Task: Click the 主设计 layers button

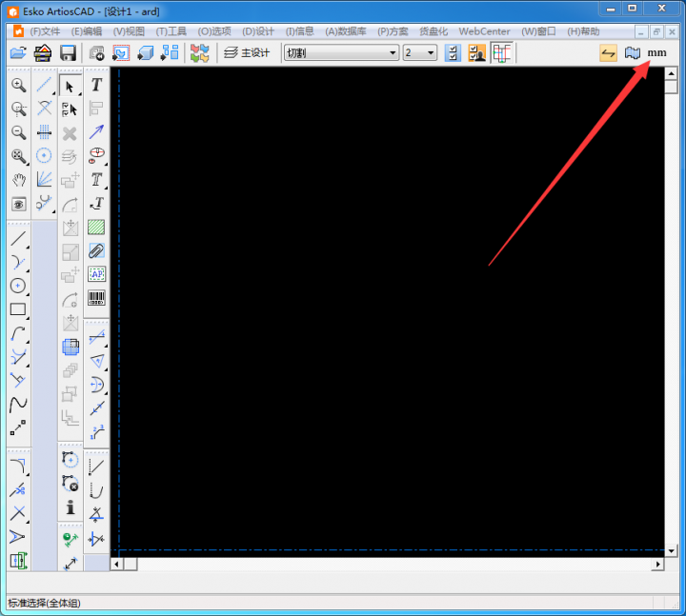Action: [247, 53]
